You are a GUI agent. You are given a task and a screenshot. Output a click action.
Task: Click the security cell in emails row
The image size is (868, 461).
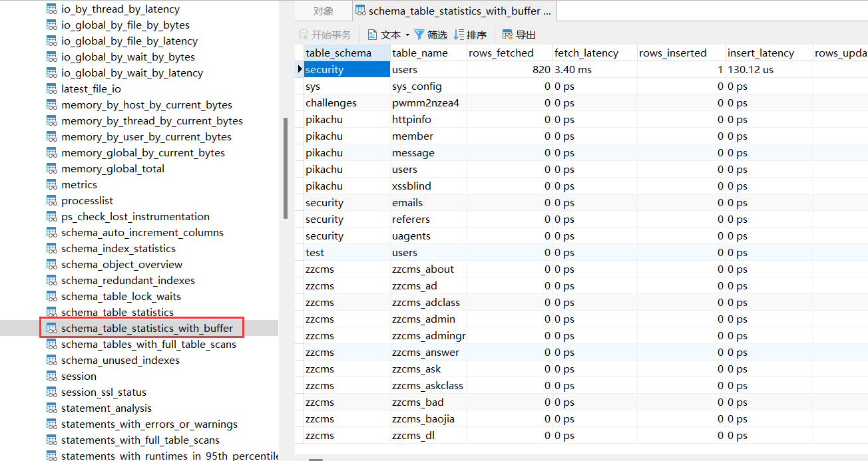(x=325, y=202)
